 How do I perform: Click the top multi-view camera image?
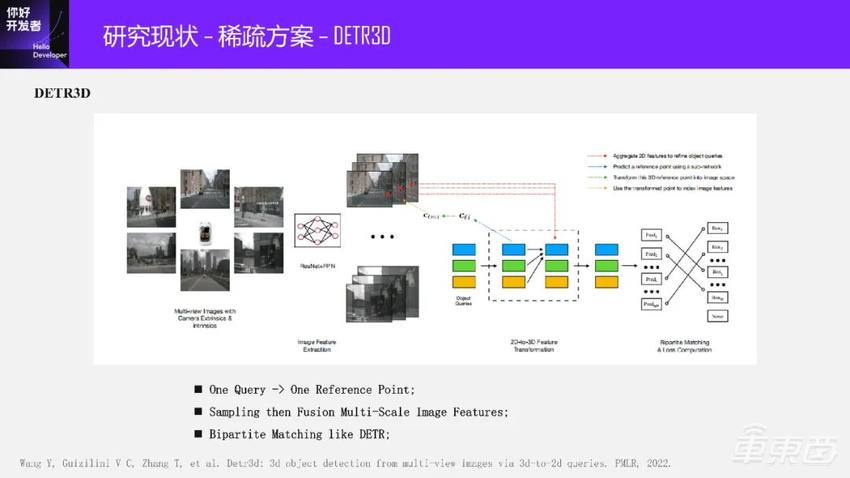click(204, 187)
